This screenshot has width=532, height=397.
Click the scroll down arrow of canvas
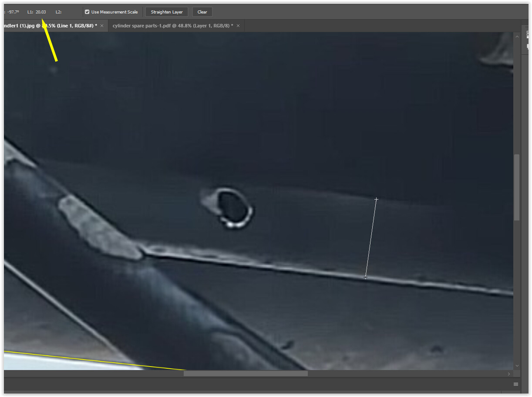click(517, 366)
